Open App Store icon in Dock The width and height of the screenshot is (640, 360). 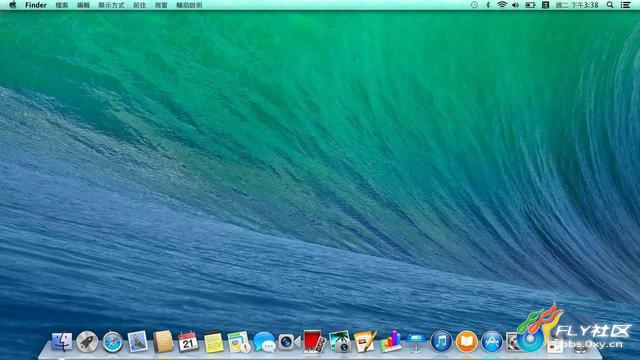pyautogui.click(x=492, y=342)
